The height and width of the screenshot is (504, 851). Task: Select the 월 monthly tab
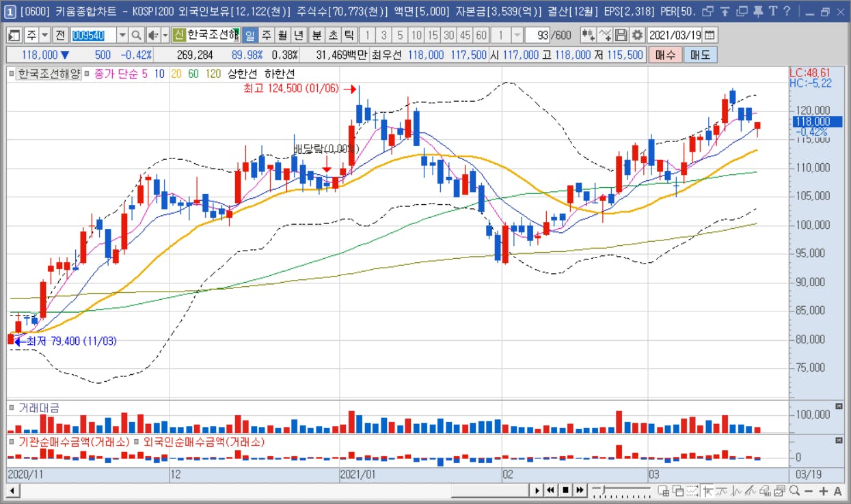[282, 36]
